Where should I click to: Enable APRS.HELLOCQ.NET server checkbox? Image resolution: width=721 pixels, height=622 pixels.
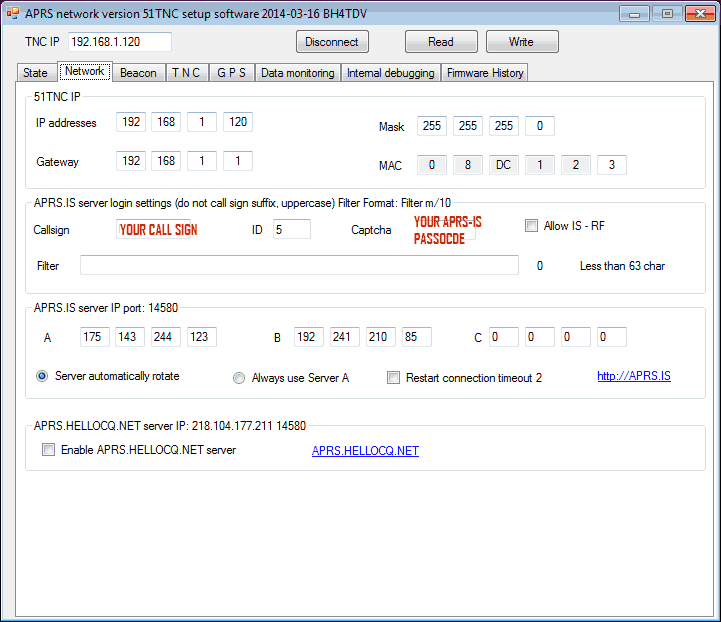click(49, 450)
